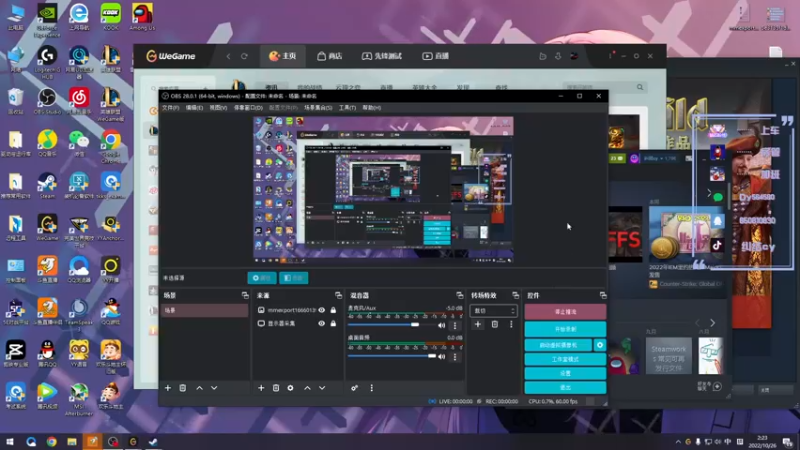Screen dimensions: 800x450
Task: Select Google Chrome desktop icon
Action: coord(111,146)
